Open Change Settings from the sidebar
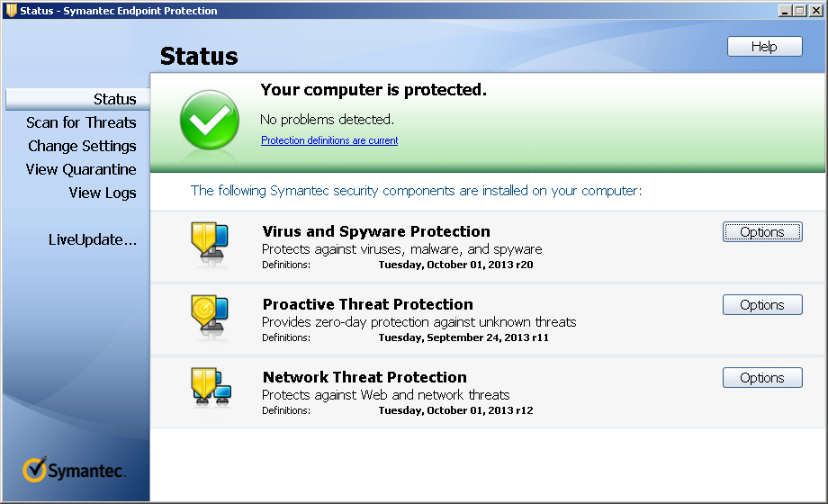The height and width of the screenshot is (504, 828). 82,146
